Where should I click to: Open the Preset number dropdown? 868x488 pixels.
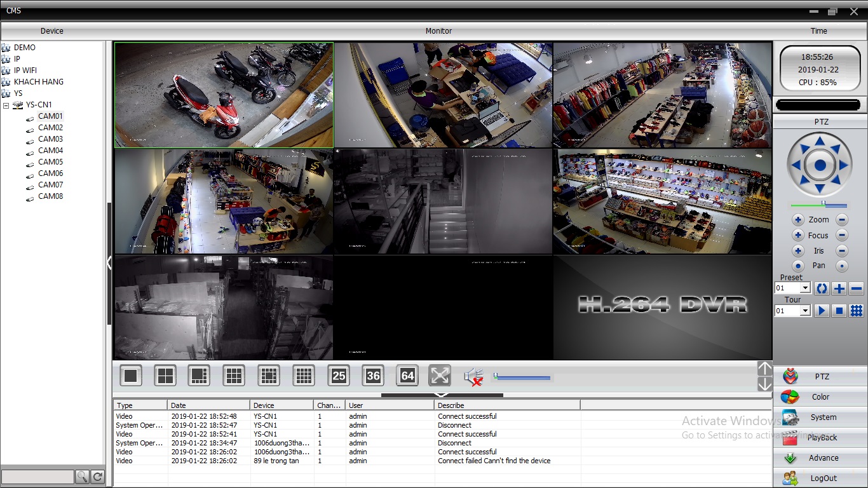coord(806,288)
